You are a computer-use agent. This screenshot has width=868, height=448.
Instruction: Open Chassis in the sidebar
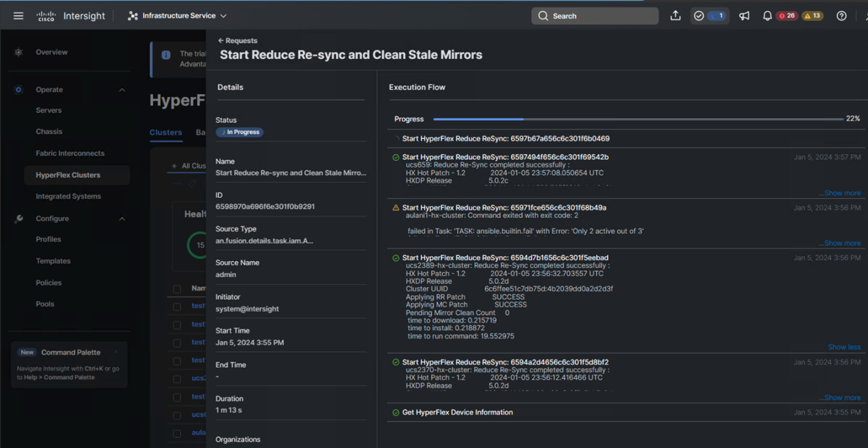(49, 131)
